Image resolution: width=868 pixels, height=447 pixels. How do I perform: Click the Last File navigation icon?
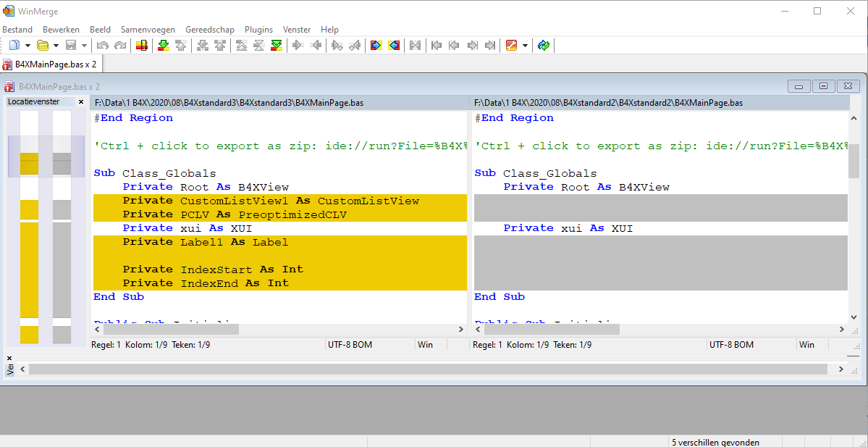coord(489,46)
